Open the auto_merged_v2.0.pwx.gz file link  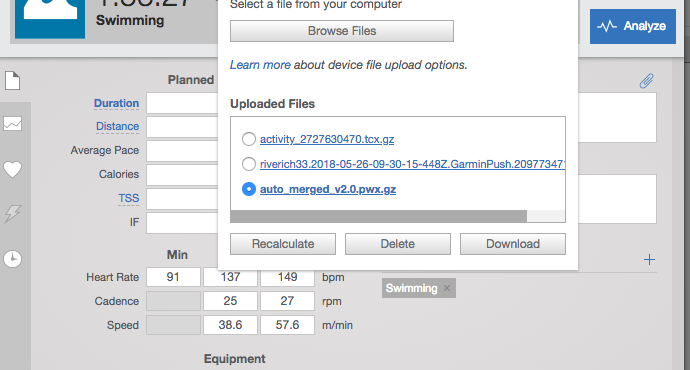(x=328, y=190)
